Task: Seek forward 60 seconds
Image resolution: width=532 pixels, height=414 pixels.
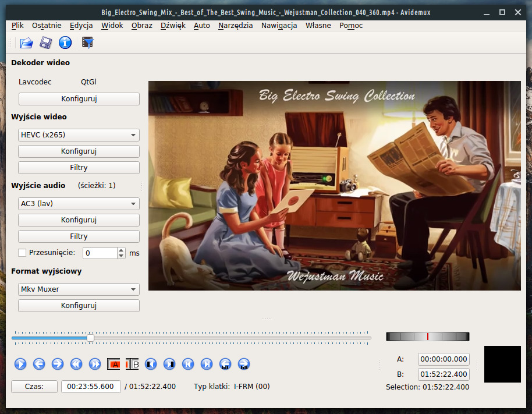Action: tap(244, 364)
